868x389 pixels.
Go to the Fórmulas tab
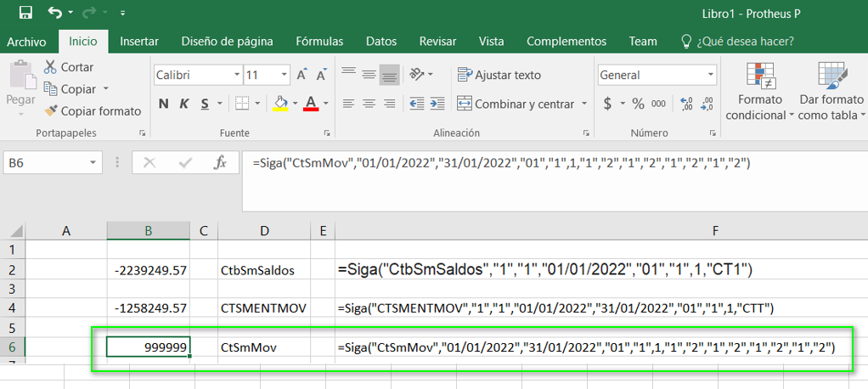tap(319, 42)
